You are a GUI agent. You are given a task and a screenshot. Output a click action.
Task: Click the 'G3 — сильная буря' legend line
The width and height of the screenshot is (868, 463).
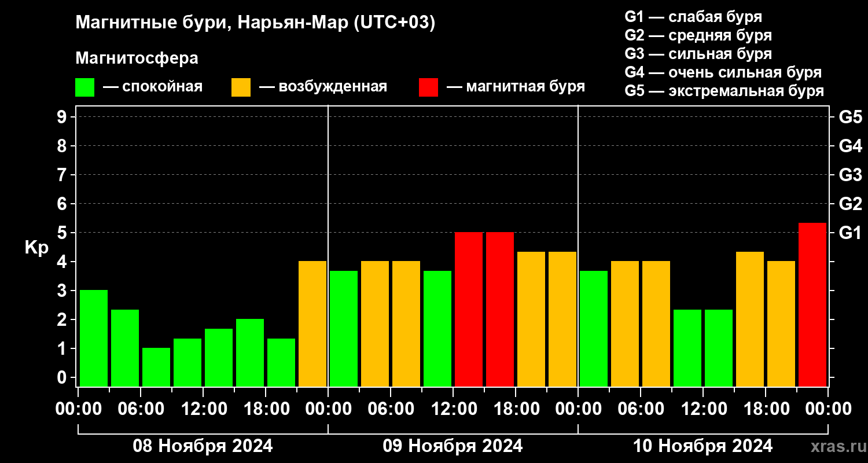(698, 54)
